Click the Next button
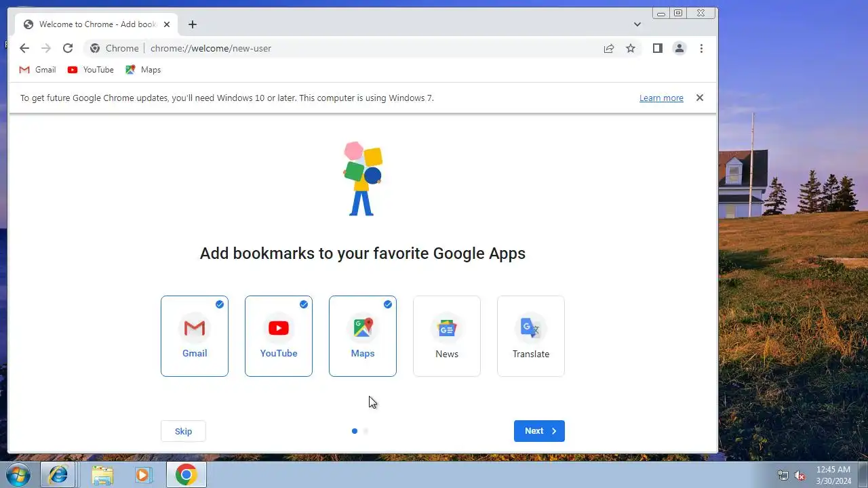 (539, 431)
